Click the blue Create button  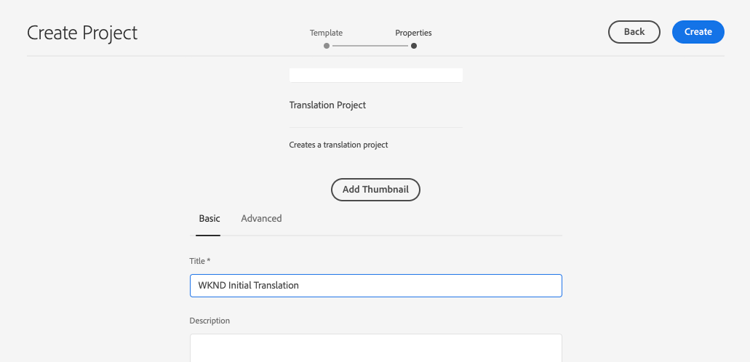click(x=698, y=32)
